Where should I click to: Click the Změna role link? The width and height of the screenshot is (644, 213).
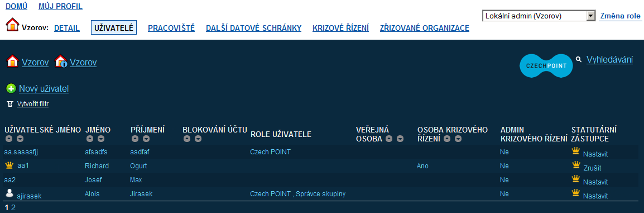click(x=620, y=16)
